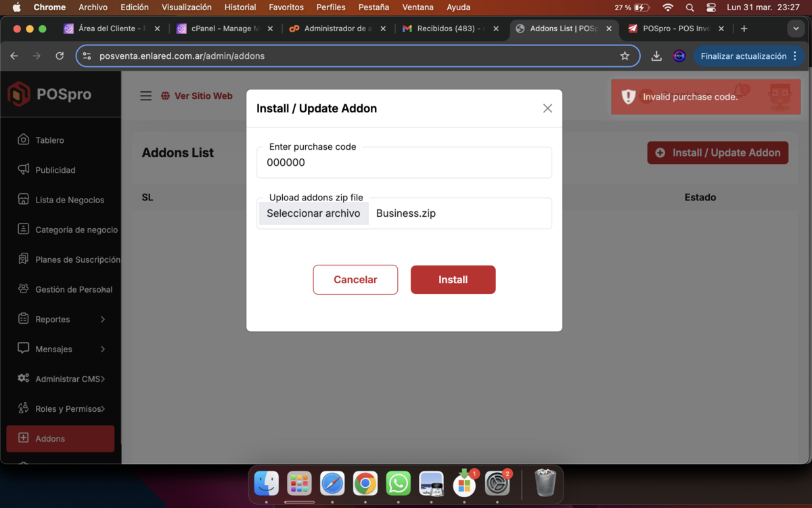Open the Historial menu
Image resolution: width=812 pixels, height=508 pixels.
click(240, 7)
